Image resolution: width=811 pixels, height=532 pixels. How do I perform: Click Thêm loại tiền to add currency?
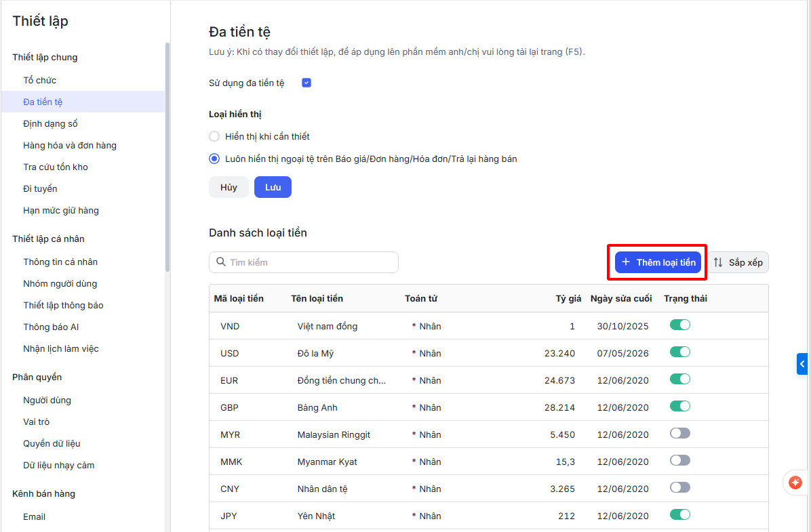[658, 262]
